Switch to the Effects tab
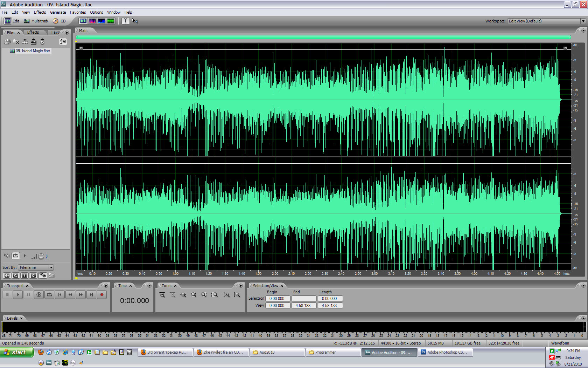This screenshot has height=368, width=588. click(33, 32)
